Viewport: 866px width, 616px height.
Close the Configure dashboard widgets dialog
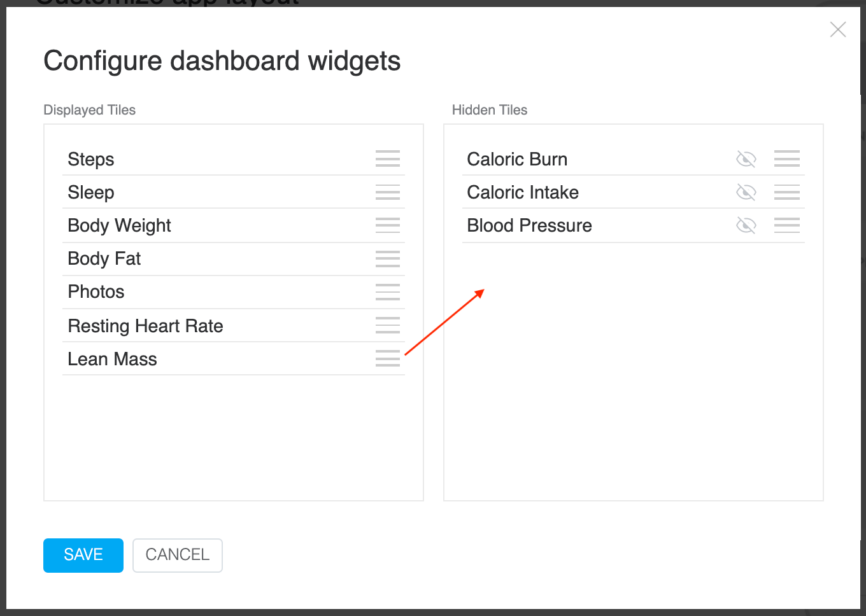tap(838, 29)
